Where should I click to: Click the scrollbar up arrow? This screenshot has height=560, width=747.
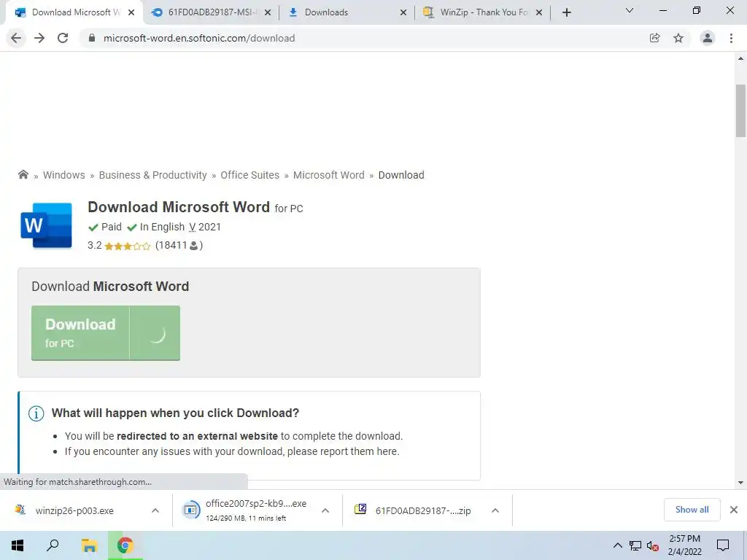click(x=740, y=58)
